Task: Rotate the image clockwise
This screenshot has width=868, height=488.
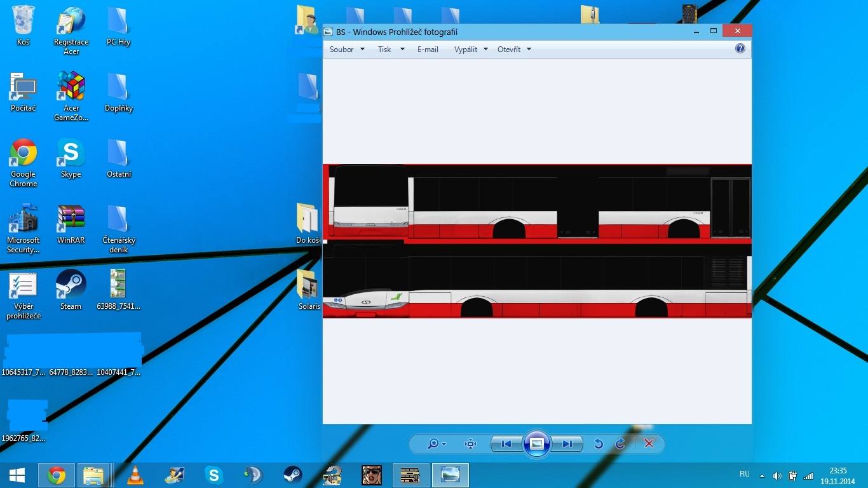Action: pos(620,444)
